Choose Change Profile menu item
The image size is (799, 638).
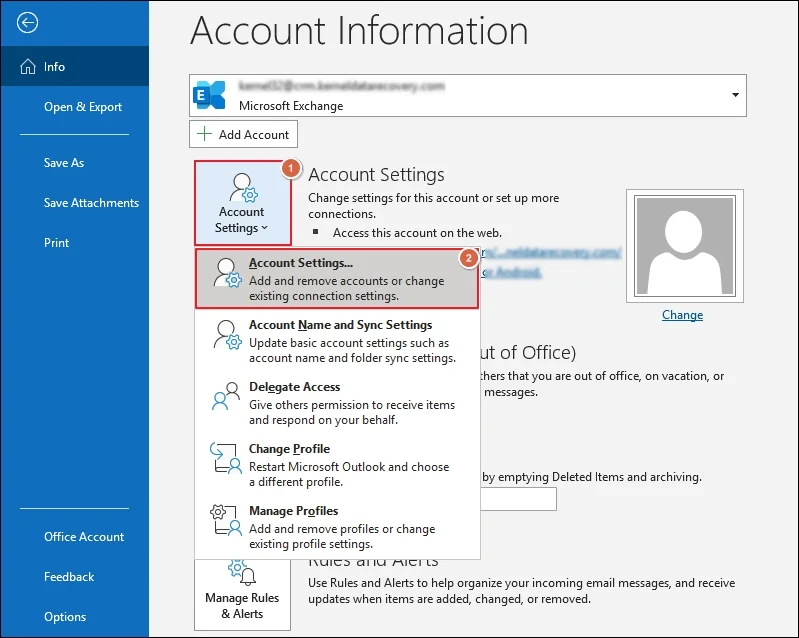click(337, 464)
